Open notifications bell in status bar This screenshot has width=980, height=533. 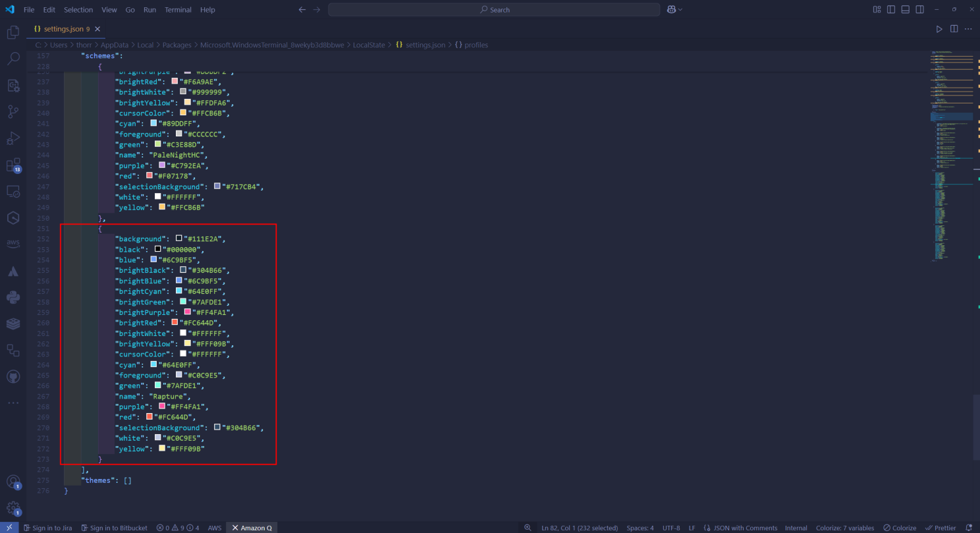pyautogui.click(x=969, y=528)
